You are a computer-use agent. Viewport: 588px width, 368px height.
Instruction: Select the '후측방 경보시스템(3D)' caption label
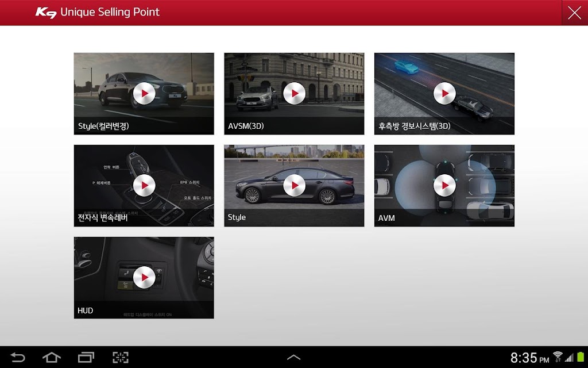point(415,126)
